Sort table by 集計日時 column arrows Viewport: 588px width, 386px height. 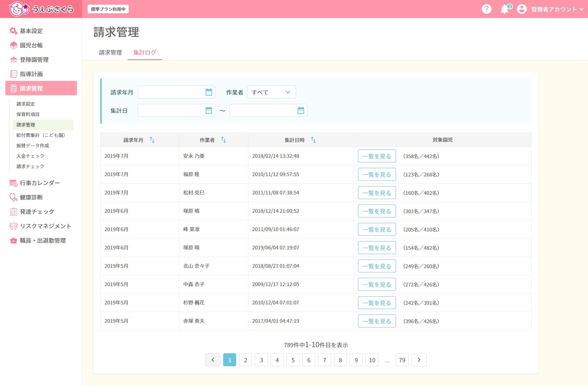pos(313,140)
